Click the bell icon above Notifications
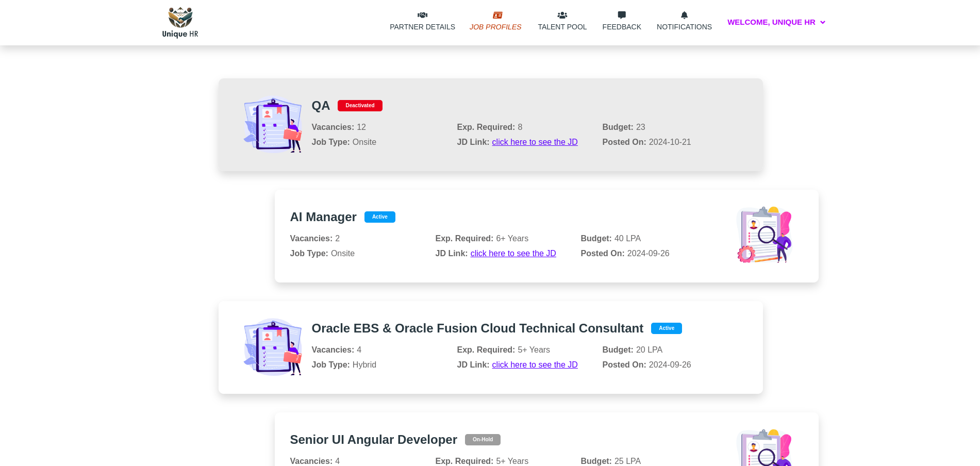 (684, 15)
